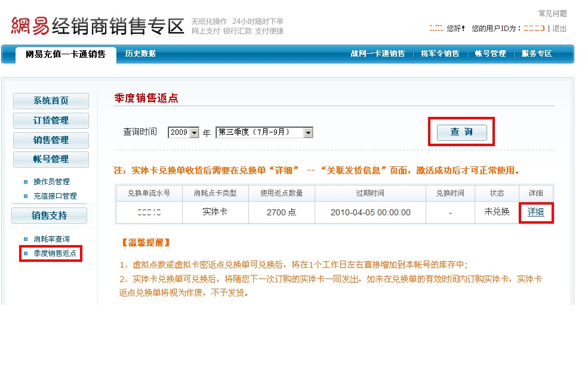588x365 pixels.
Task: Open 销售管理 in the sidebar
Action: [x=51, y=140]
